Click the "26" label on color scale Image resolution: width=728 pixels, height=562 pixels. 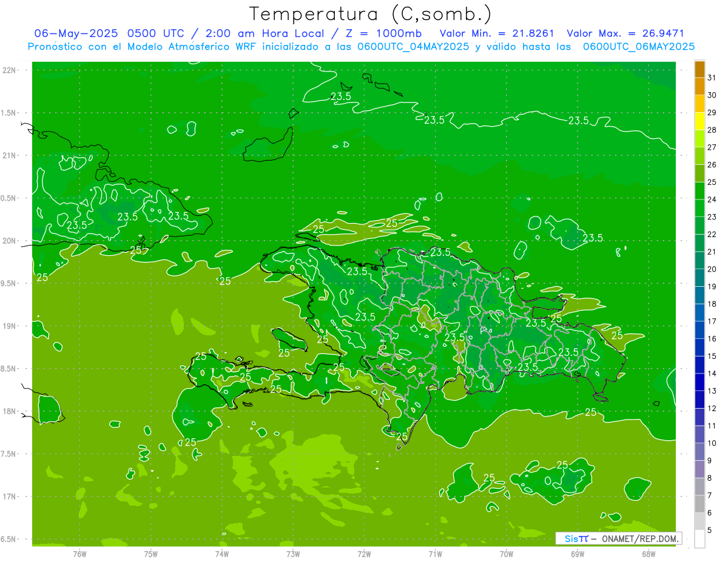pyautogui.click(x=712, y=164)
